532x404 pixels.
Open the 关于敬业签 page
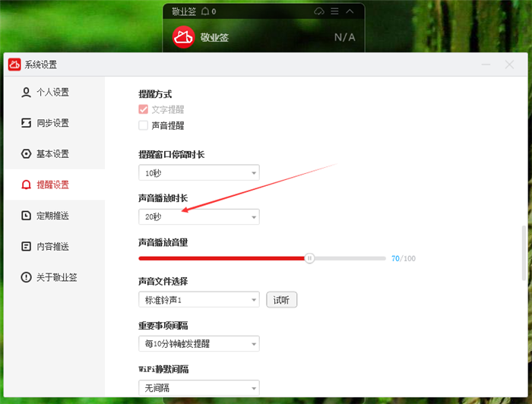[x=55, y=277]
